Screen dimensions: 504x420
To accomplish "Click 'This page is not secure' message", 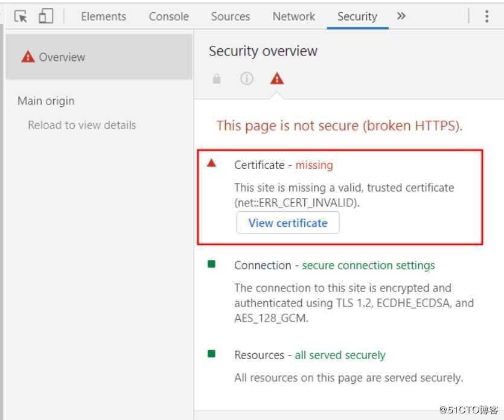I will pyautogui.click(x=339, y=126).
